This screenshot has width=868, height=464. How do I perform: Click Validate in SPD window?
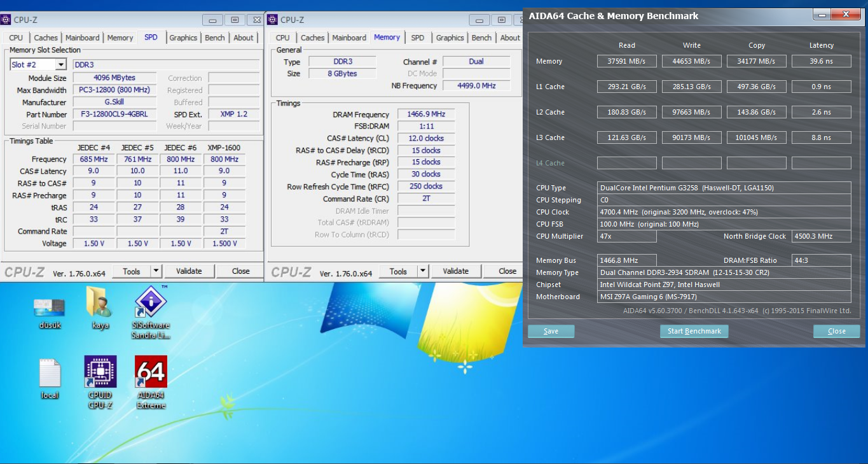pos(189,271)
